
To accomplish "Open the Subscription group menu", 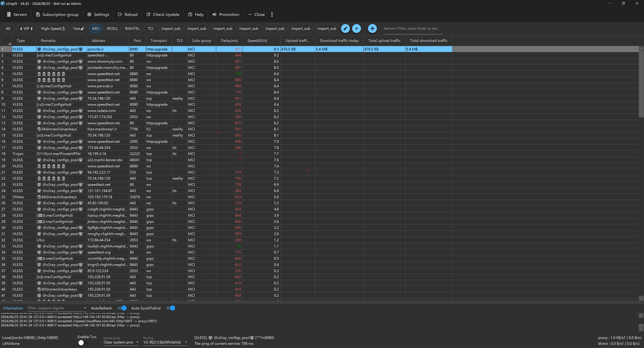I will coord(57,14).
